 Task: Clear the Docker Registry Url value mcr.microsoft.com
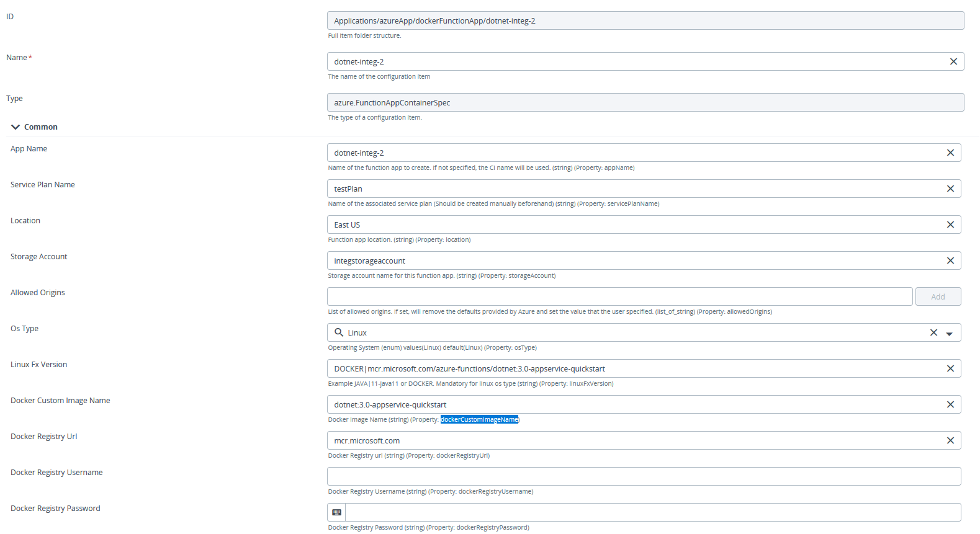pyautogui.click(x=950, y=440)
